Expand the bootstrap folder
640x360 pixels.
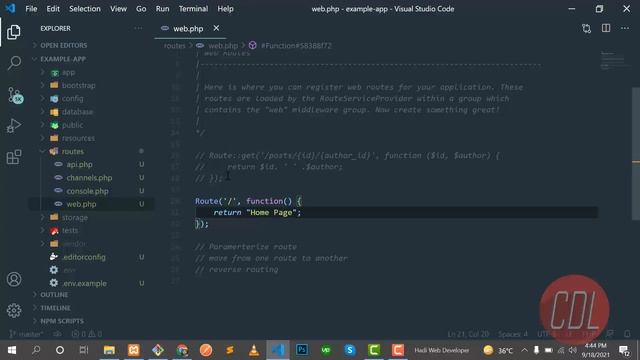(78, 86)
